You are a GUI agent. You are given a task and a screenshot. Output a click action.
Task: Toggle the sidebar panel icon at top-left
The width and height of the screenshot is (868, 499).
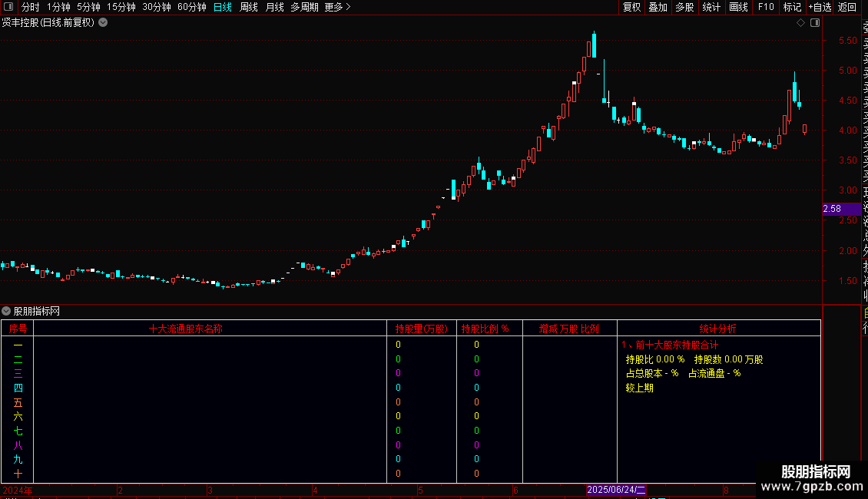tap(8, 7)
